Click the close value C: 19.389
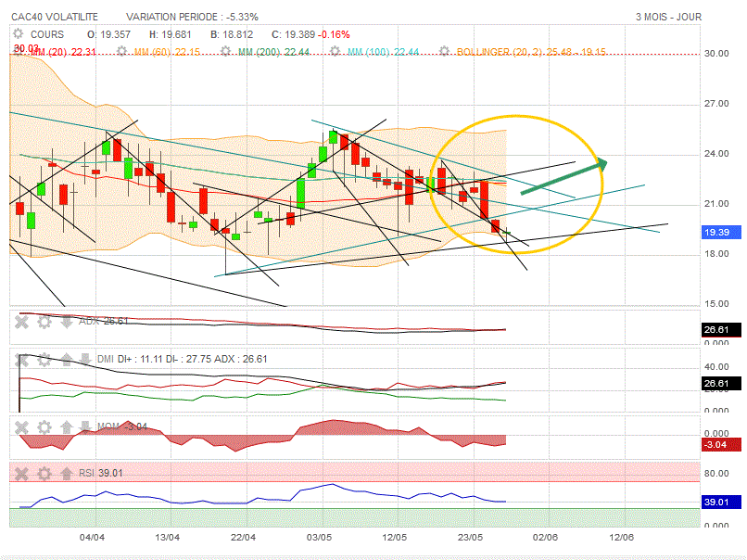747x560 pixels. coord(293,34)
